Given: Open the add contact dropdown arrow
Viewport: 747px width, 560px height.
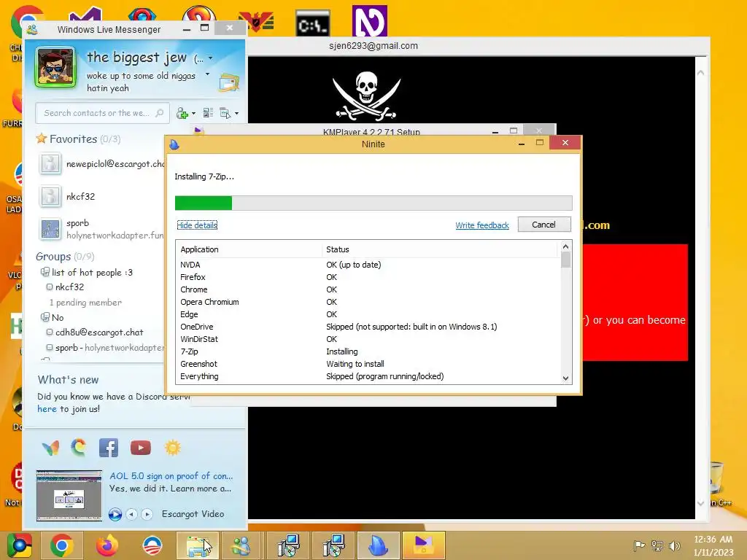Looking at the screenshot, I should [193, 113].
